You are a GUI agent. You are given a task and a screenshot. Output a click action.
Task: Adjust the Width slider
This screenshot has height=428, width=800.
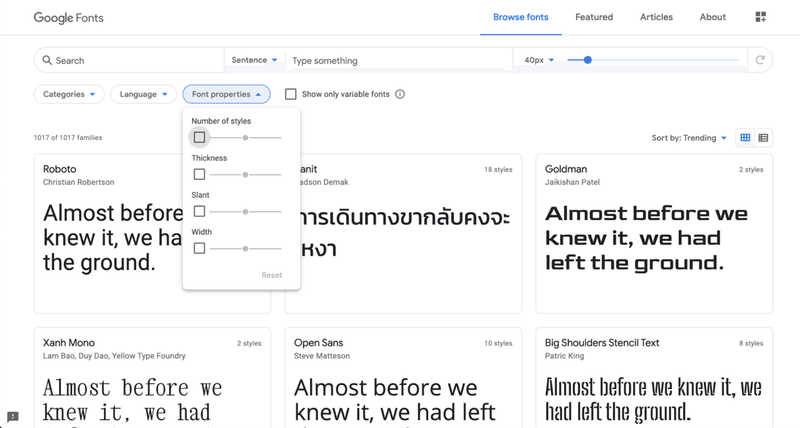(x=245, y=248)
